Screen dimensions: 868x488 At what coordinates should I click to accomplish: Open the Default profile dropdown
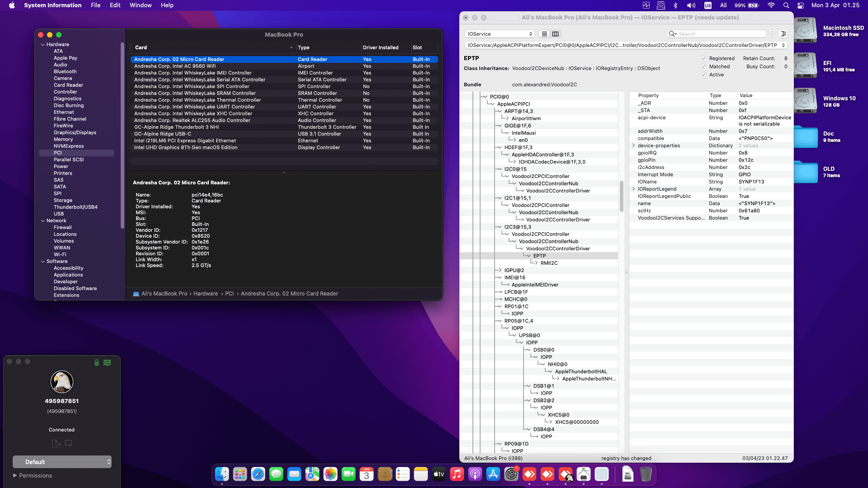(62, 462)
